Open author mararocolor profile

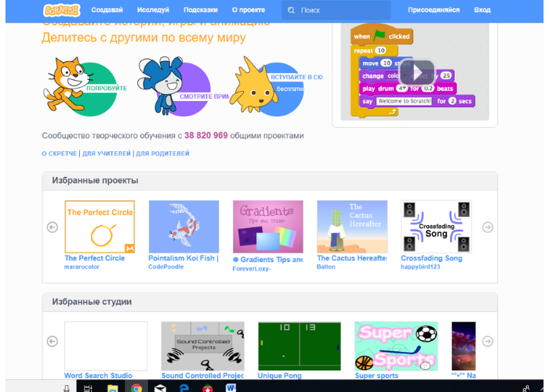tap(82, 267)
